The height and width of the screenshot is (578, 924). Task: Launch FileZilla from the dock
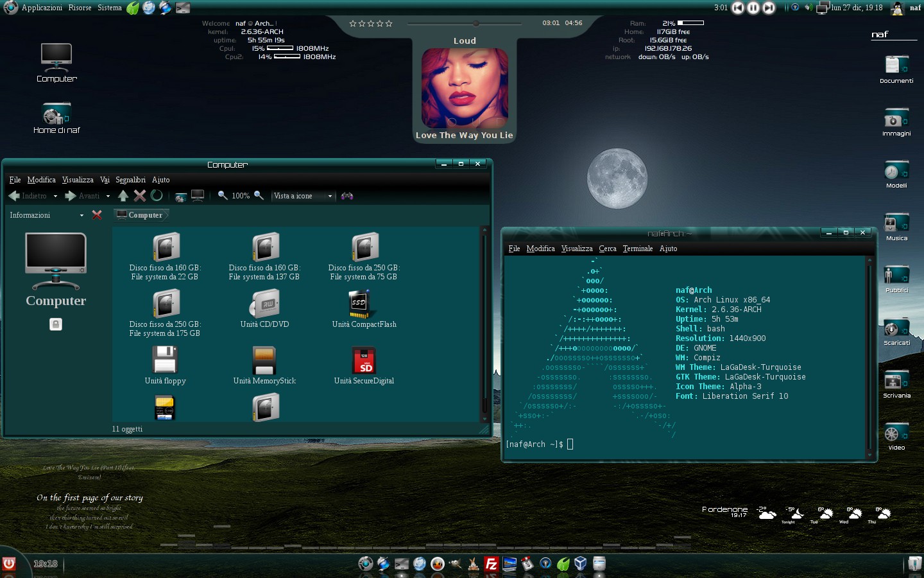492,564
